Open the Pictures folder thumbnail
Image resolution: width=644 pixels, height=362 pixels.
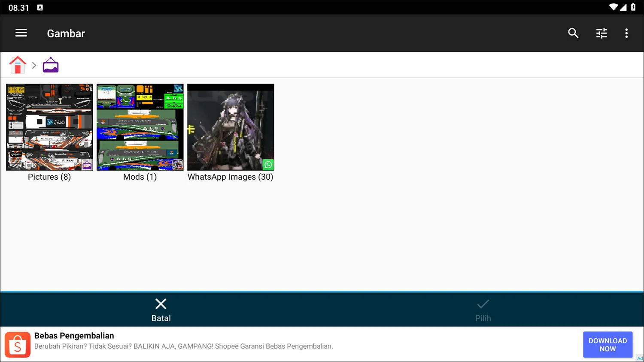click(49, 127)
